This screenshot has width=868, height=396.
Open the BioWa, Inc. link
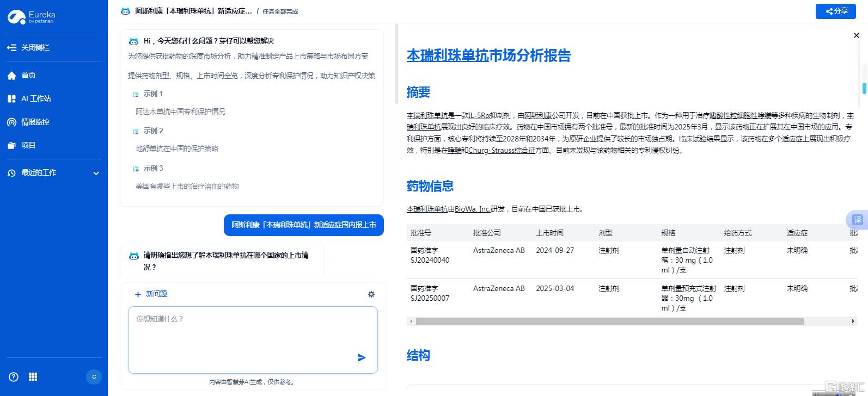point(473,209)
